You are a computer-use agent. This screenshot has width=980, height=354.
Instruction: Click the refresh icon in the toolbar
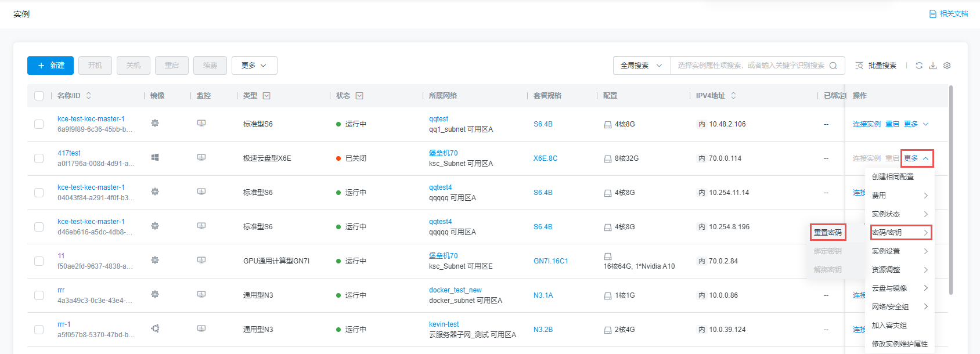919,66
